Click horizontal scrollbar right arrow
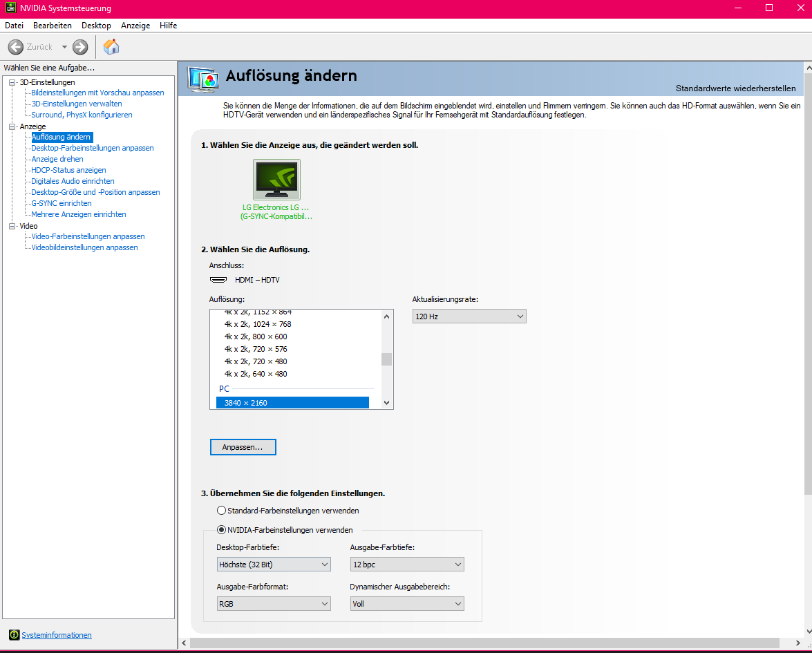812x653 pixels. coord(797,643)
